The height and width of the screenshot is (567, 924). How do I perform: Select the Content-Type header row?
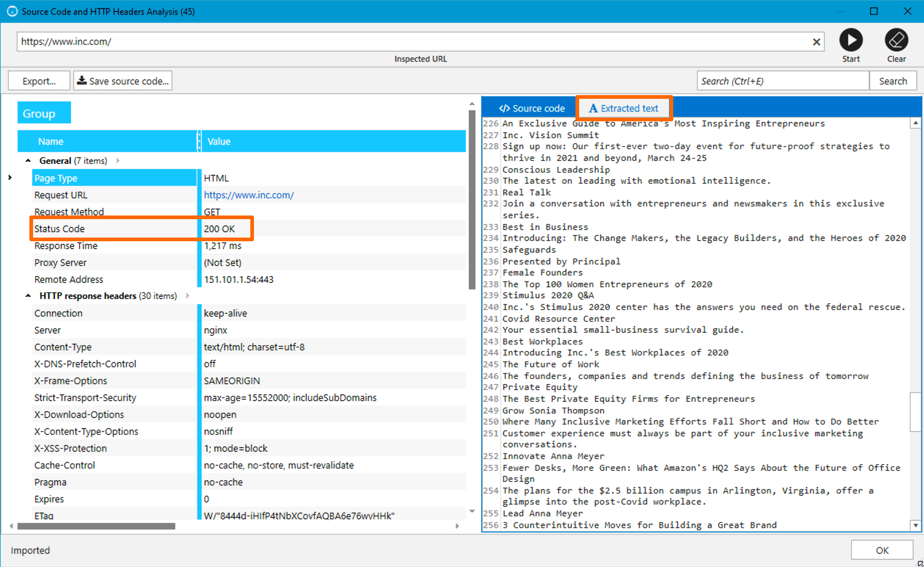(249, 347)
